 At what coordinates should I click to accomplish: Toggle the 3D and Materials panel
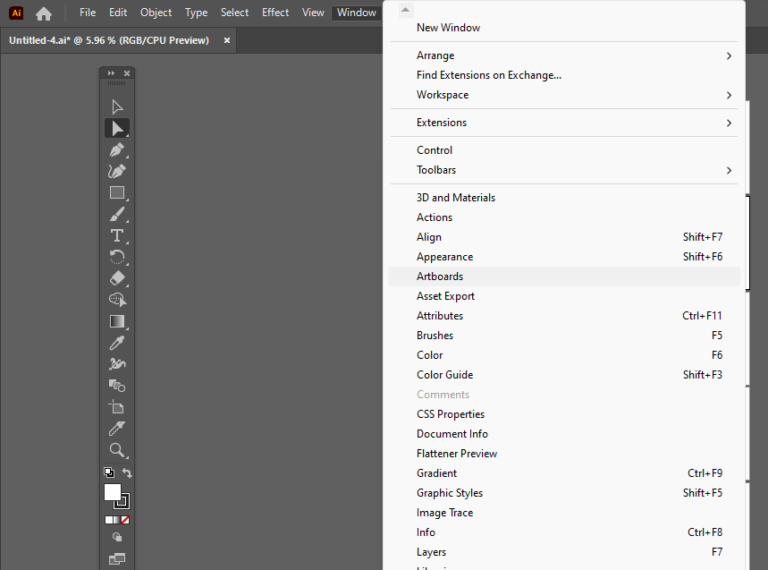point(564,197)
